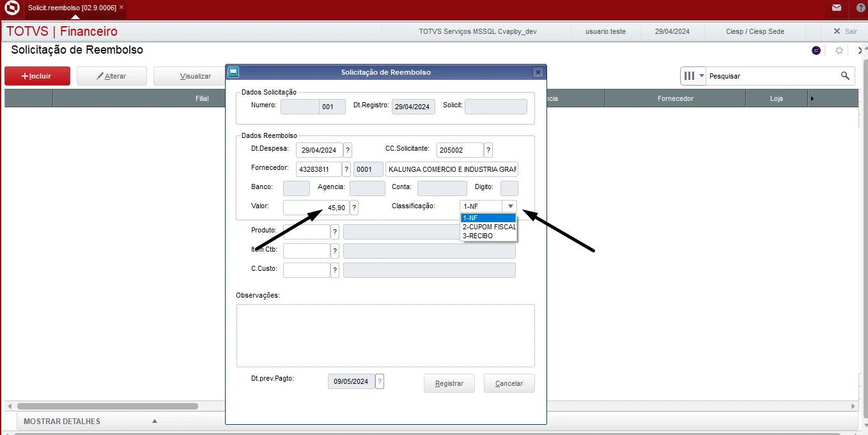This screenshot has height=435, width=868.
Task: Select 2-CUPOM FISCAL from the list
Action: 488,227
